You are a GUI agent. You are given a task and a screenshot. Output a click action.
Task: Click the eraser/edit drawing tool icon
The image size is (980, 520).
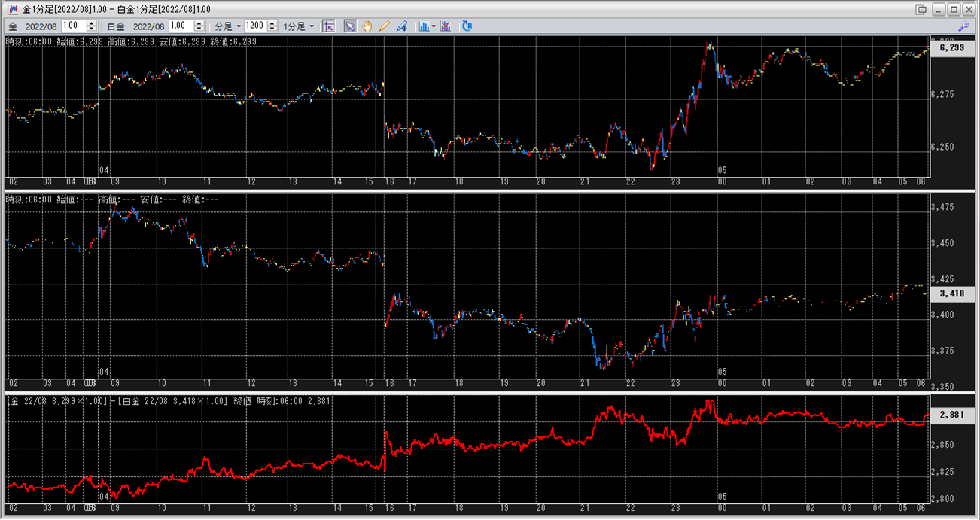click(402, 26)
